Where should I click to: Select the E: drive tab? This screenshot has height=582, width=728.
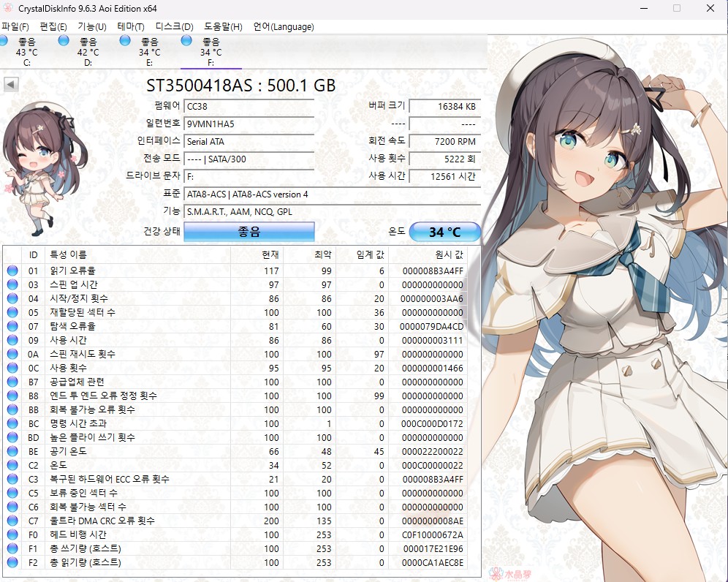coord(150,51)
